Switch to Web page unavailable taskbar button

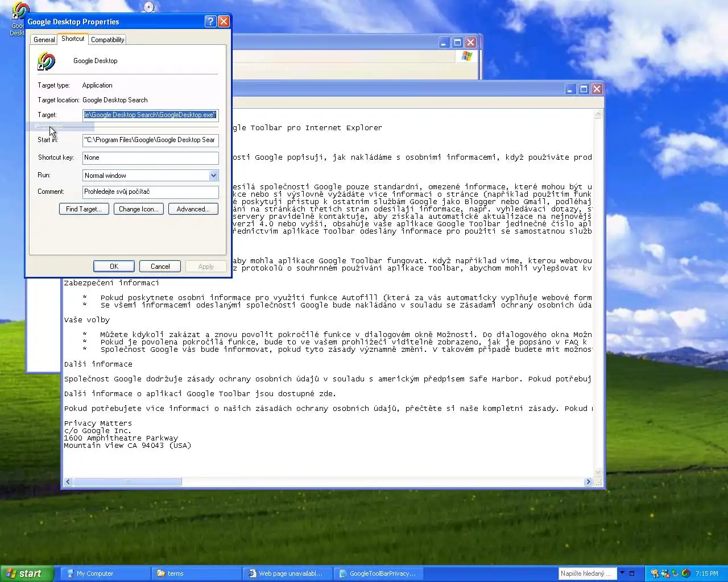click(288, 573)
